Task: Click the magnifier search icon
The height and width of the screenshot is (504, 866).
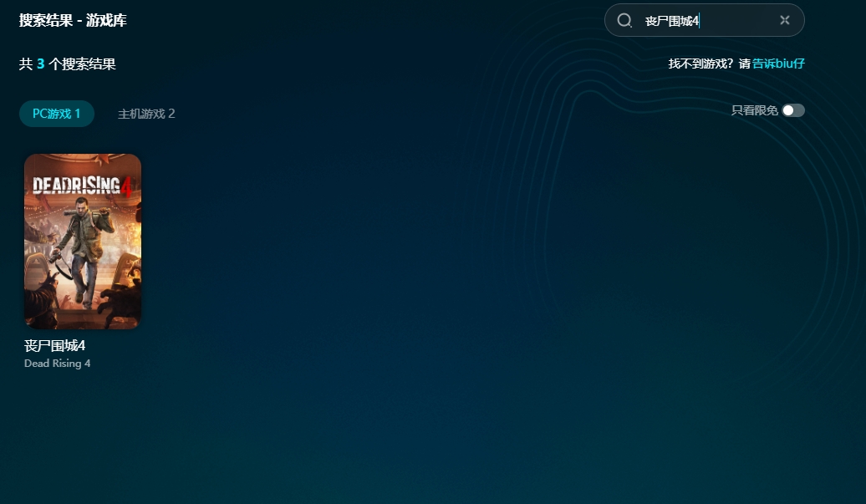Action: (624, 20)
